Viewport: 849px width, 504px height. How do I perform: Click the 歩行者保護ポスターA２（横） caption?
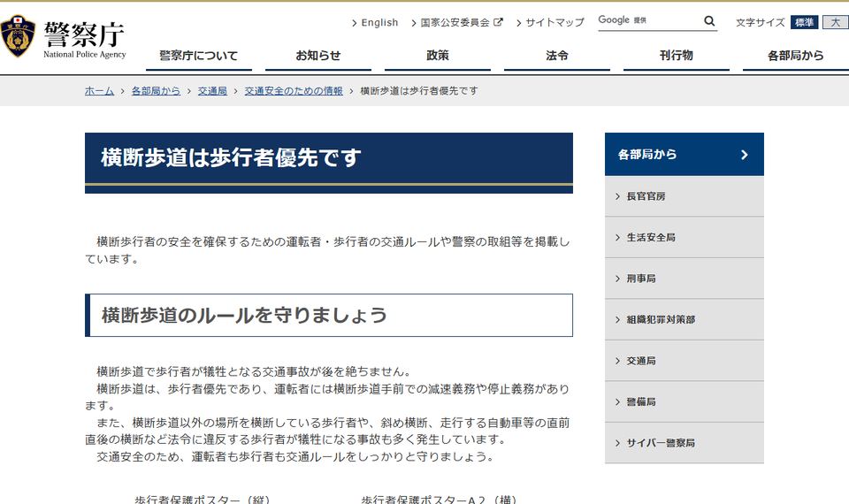(440, 500)
